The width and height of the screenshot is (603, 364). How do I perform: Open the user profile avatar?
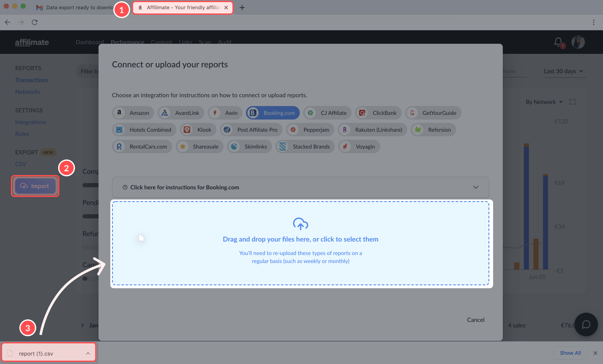pyautogui.click(x=578, y=42)
